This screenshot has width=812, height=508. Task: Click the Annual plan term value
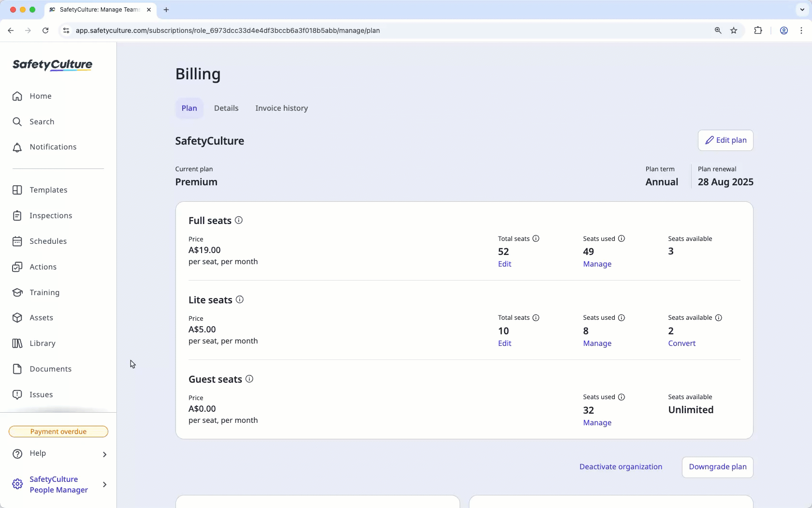point(662,182)
